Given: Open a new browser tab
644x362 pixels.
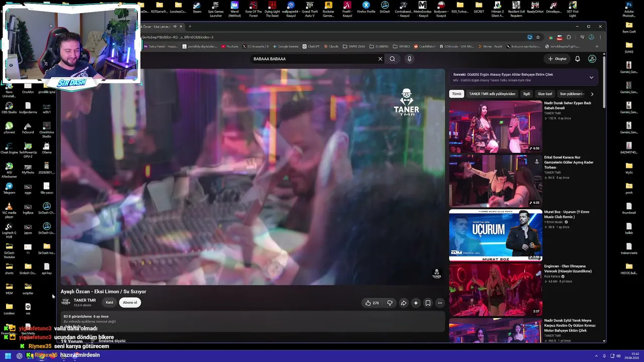Looking at the screenshot, I should point(190,27).
